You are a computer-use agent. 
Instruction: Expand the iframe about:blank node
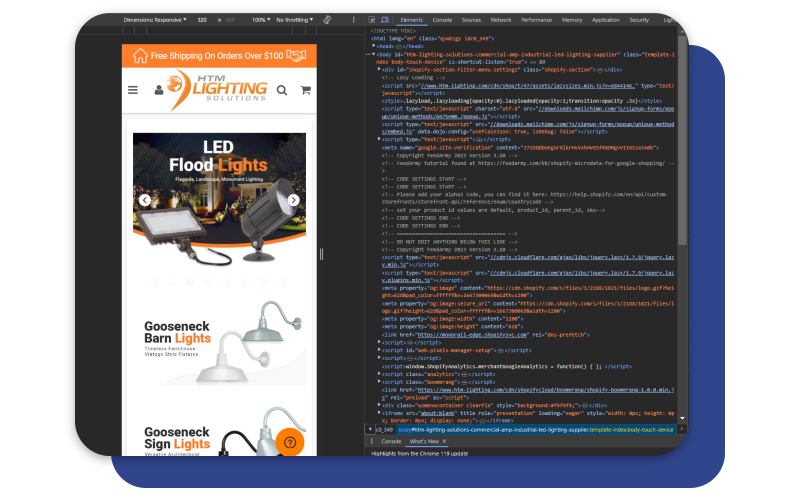[x=379, y=413]
